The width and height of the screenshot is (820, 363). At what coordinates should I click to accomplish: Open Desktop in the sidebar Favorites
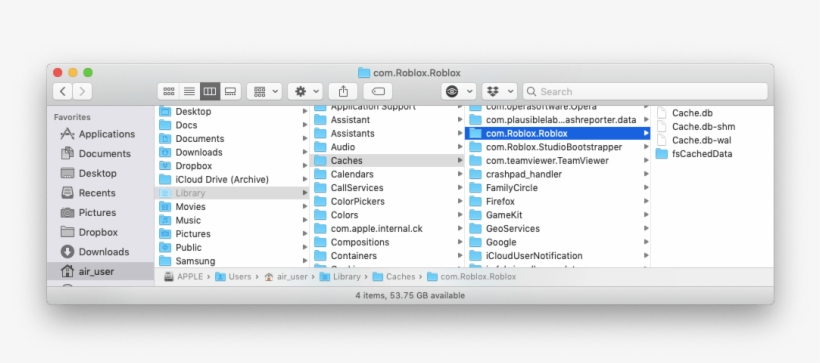101,173
